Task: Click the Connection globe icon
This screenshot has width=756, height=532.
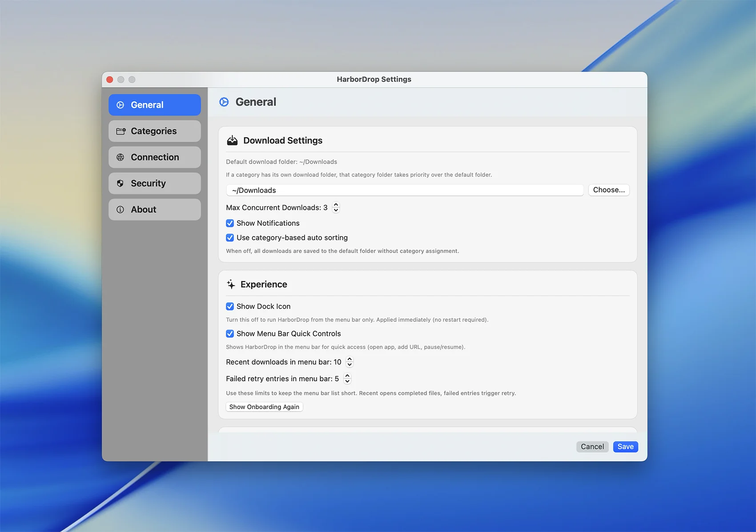Action: [x=120, y=157]
